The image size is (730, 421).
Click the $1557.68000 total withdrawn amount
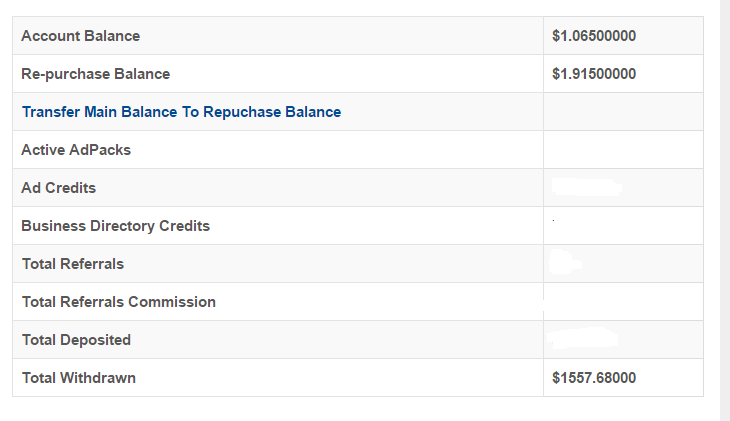tap(594, 378)
